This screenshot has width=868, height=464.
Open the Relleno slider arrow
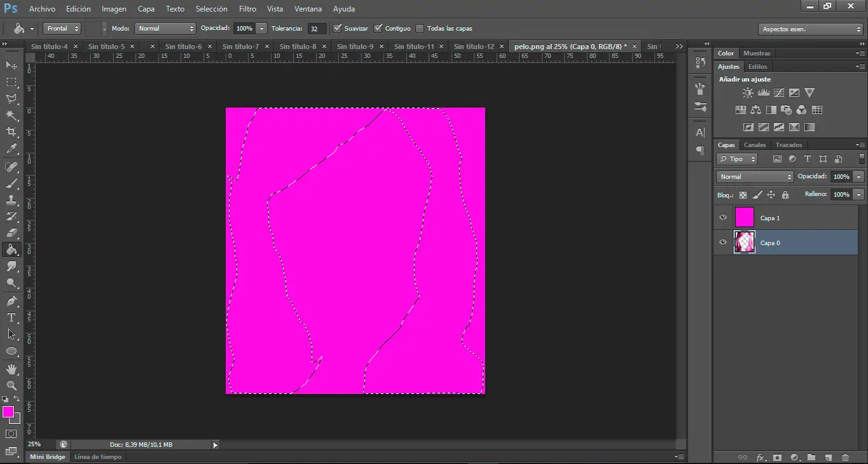point(859,195)
